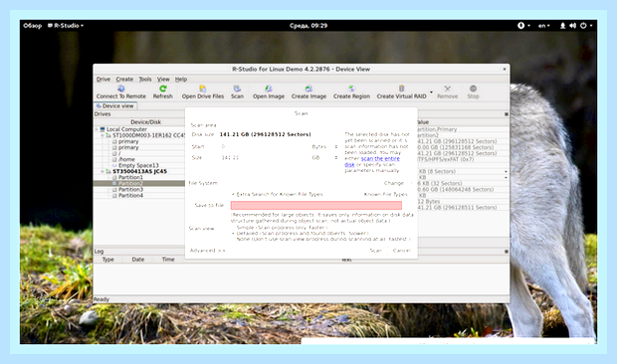The image size is (617, 364).
Task: Select Partition3 in the drive tree
Action: 131,190
